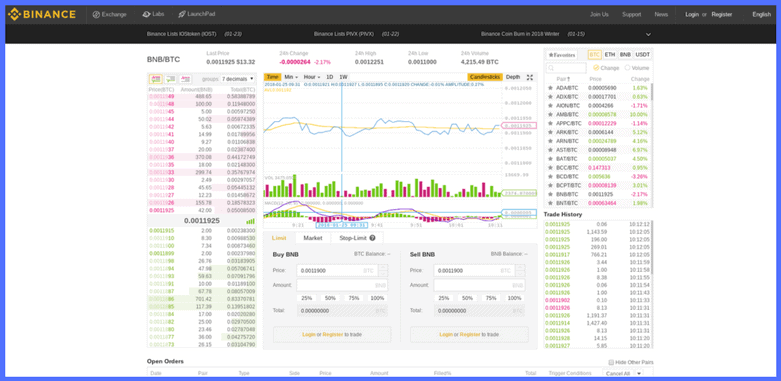Open the LaunchPad menu item
The image size is (781, 381).
197,14
